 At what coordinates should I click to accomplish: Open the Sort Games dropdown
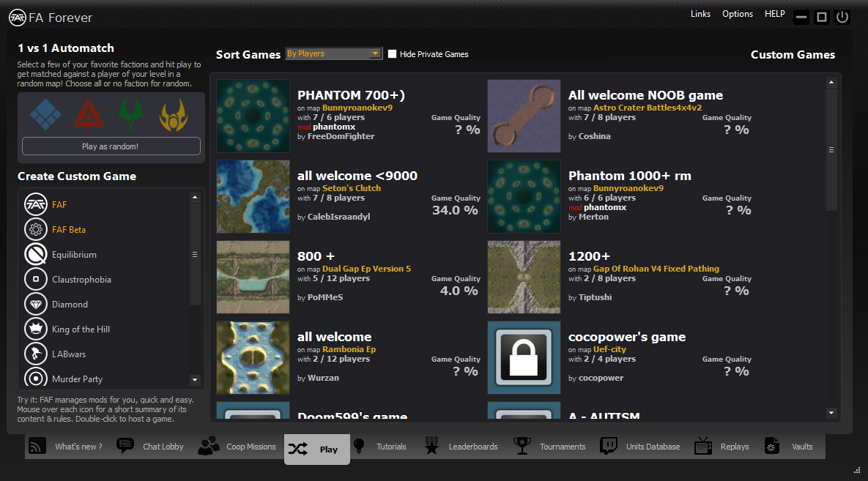[x=334, y=53]
